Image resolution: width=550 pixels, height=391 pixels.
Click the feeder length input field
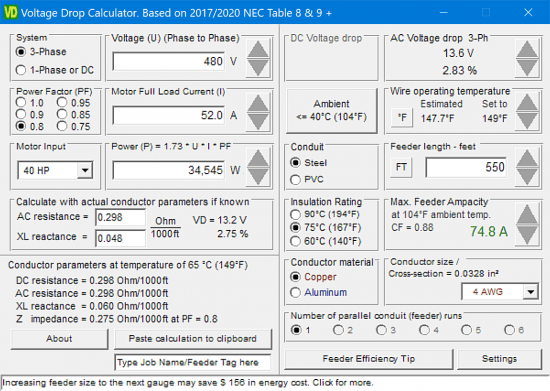pyautogui.click(x=466, y=167)
